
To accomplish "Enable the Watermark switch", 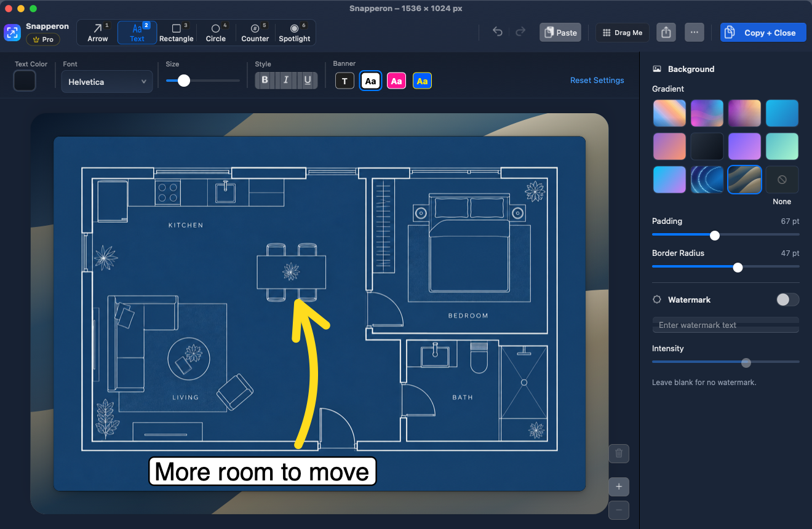I will 787,300.
